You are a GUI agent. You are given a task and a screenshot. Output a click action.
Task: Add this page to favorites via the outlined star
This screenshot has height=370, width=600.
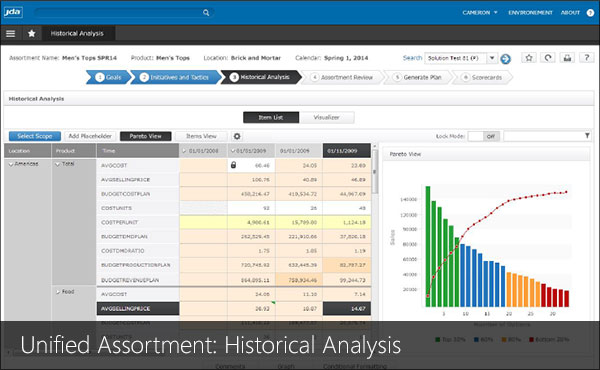click(x=529, y=58)
